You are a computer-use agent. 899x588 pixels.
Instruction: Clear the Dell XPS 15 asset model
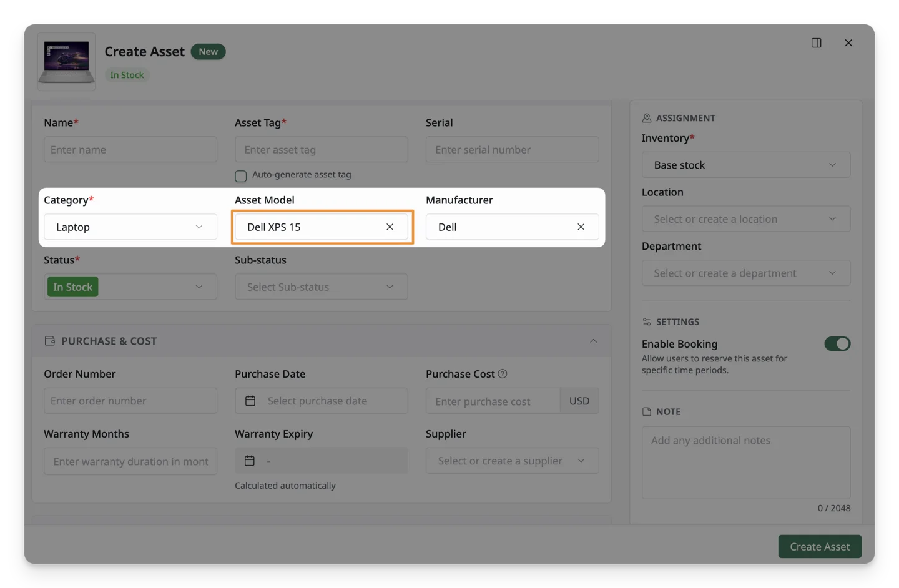(390, 227)
